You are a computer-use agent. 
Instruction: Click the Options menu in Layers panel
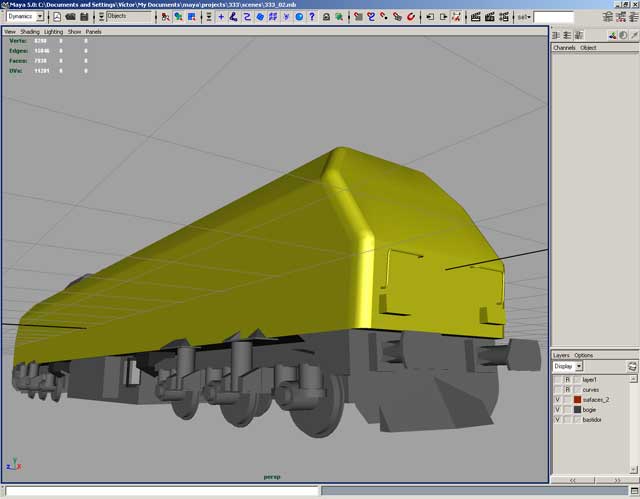pyautogui.click(x=583, y=355)
